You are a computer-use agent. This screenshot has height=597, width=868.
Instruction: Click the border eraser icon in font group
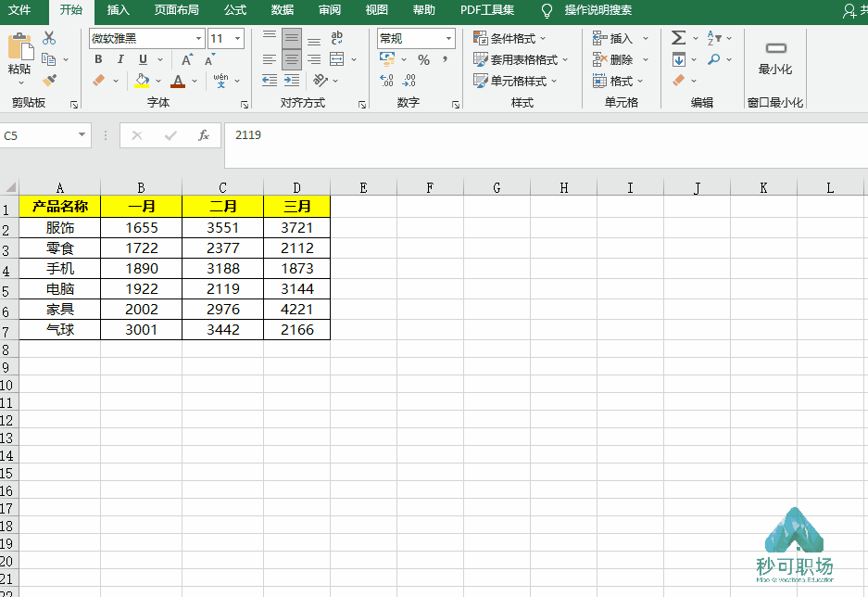pos(98,81)
